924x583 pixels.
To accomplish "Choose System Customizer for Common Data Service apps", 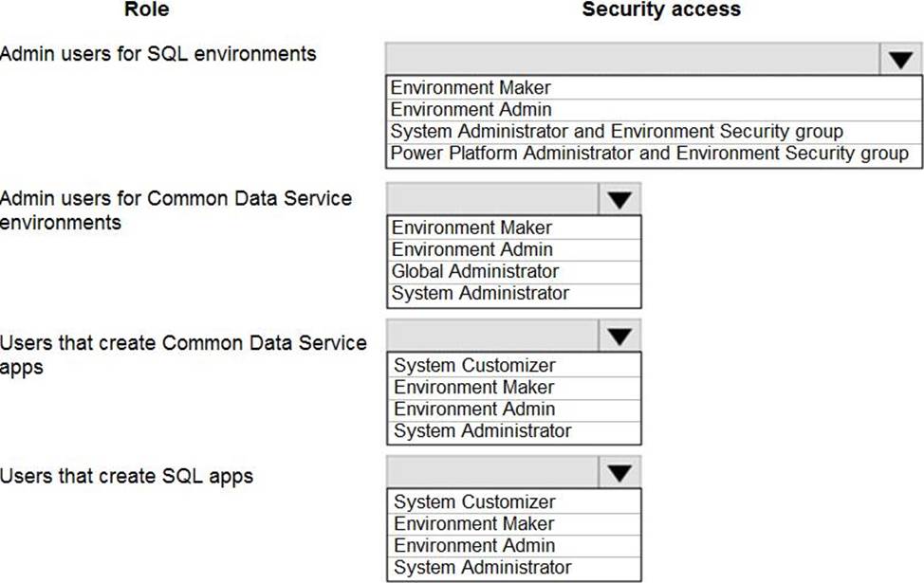I will point(474,365).
